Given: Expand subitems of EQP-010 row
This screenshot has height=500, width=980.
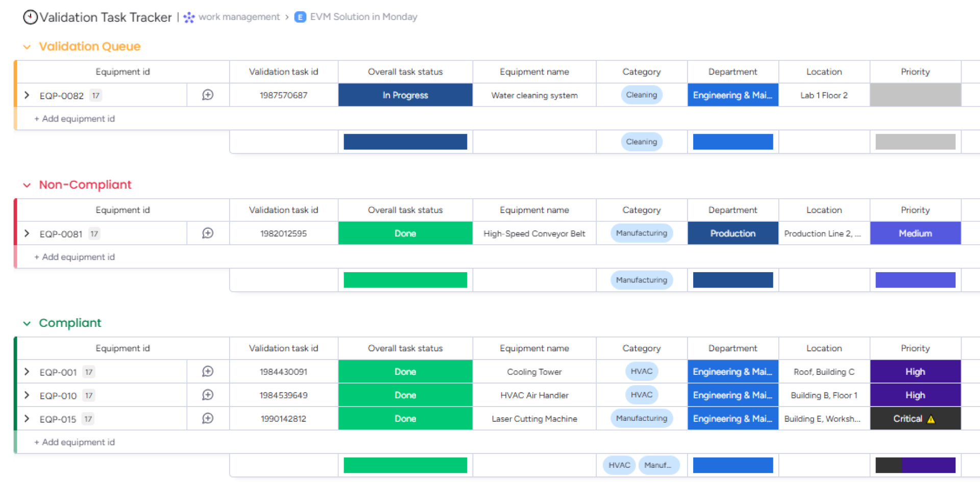Looking at the screenshot, I should point(27,395).
